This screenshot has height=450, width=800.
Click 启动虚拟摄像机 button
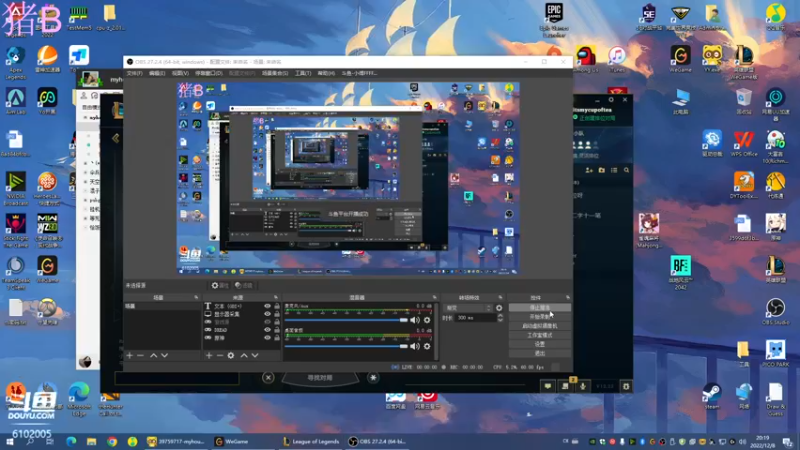pyautogui.click(x=540, y=326)
